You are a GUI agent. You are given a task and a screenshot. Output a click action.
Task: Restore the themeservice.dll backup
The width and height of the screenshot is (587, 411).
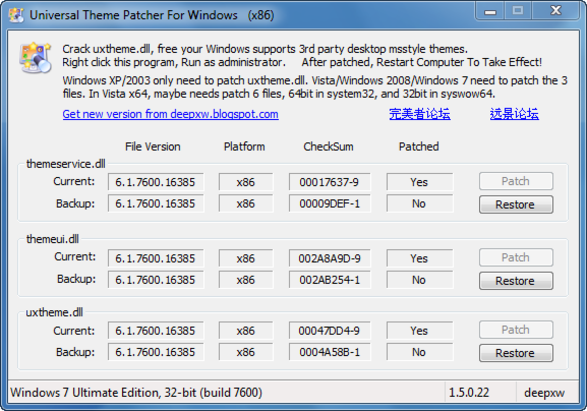pos(516,205)
